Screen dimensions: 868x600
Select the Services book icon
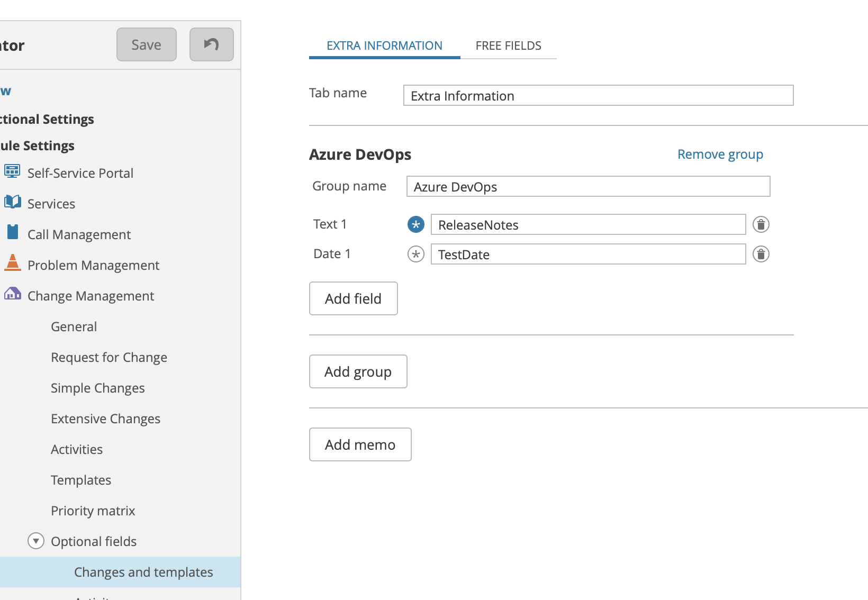[12, 201]
